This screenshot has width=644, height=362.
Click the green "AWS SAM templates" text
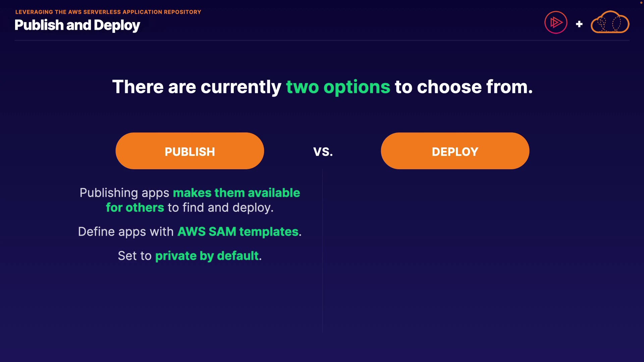238,232
